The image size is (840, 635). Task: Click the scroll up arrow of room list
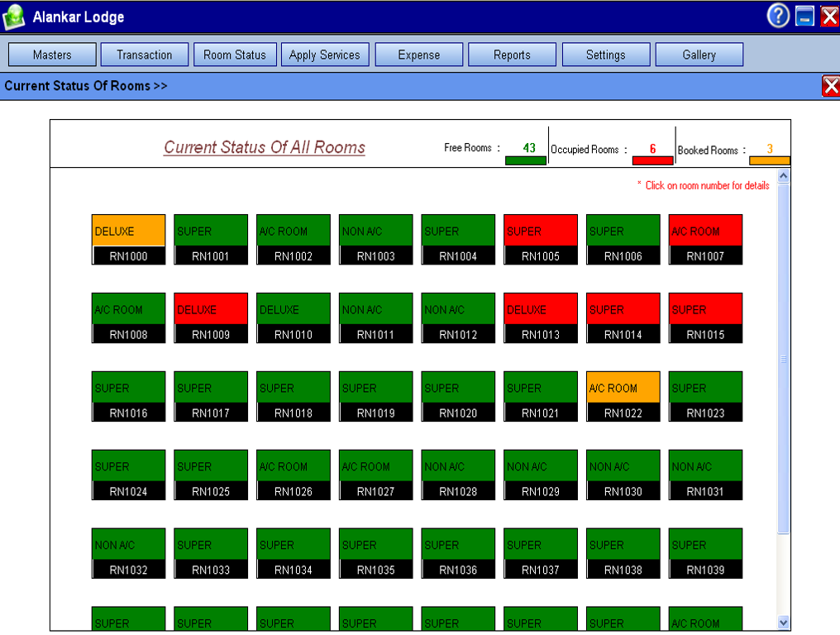click(784, 176)
